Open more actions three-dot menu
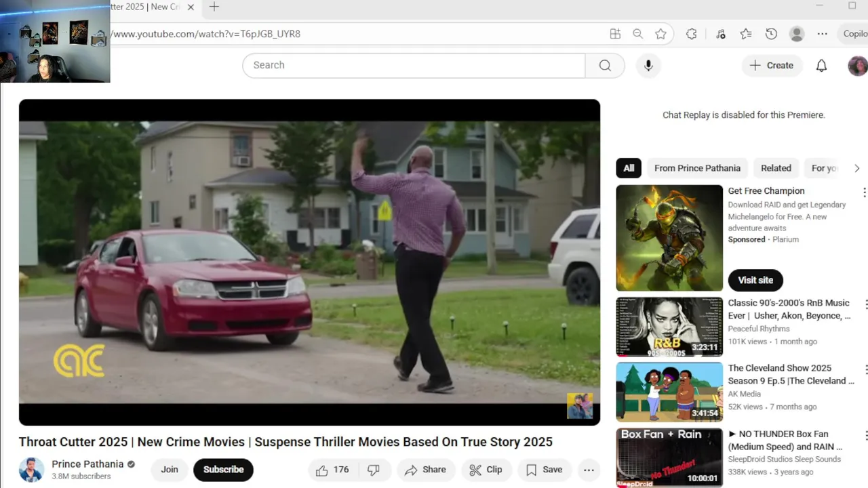The image size is (868, 488). click(589, 470)
